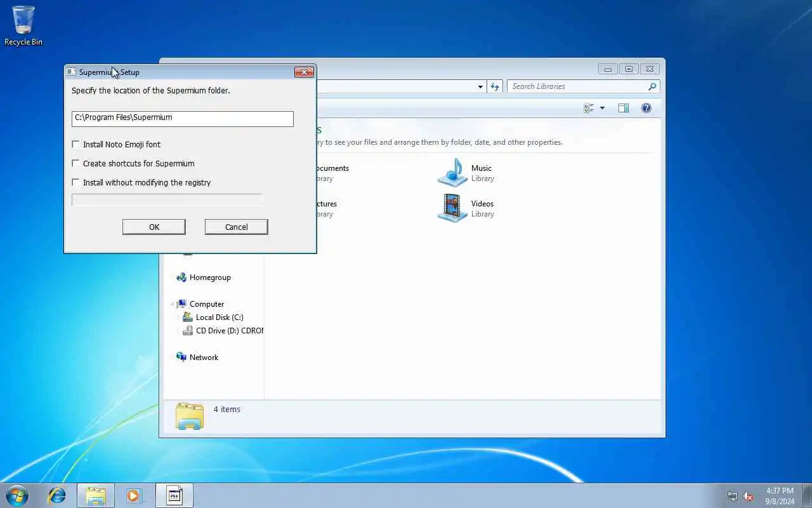Image resolution: width=812 pixels, height=508 pixels.
Task: Open the view options dropdown arrow
Action: pos(602,109)
